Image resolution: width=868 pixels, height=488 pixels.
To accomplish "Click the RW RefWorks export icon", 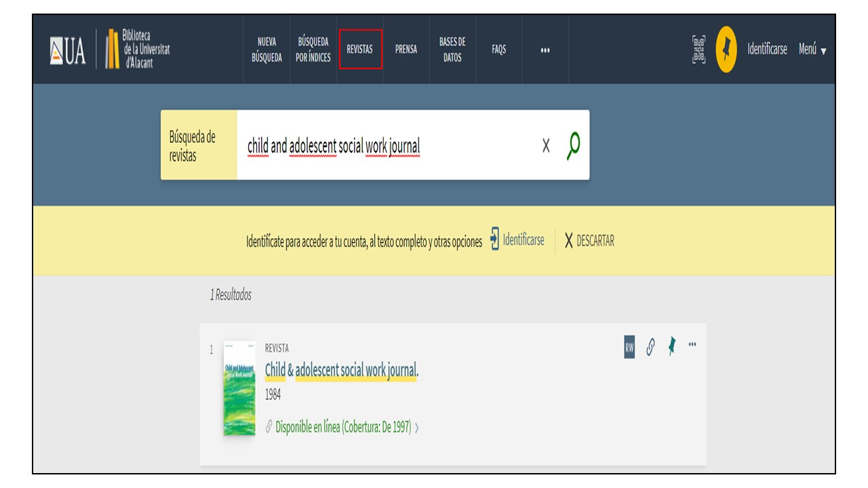I will pos(629,348).
